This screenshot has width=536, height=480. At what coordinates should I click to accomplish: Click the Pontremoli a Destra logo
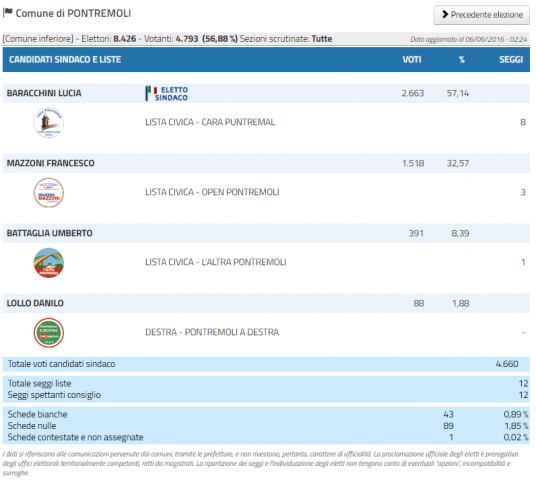(49, 333)
